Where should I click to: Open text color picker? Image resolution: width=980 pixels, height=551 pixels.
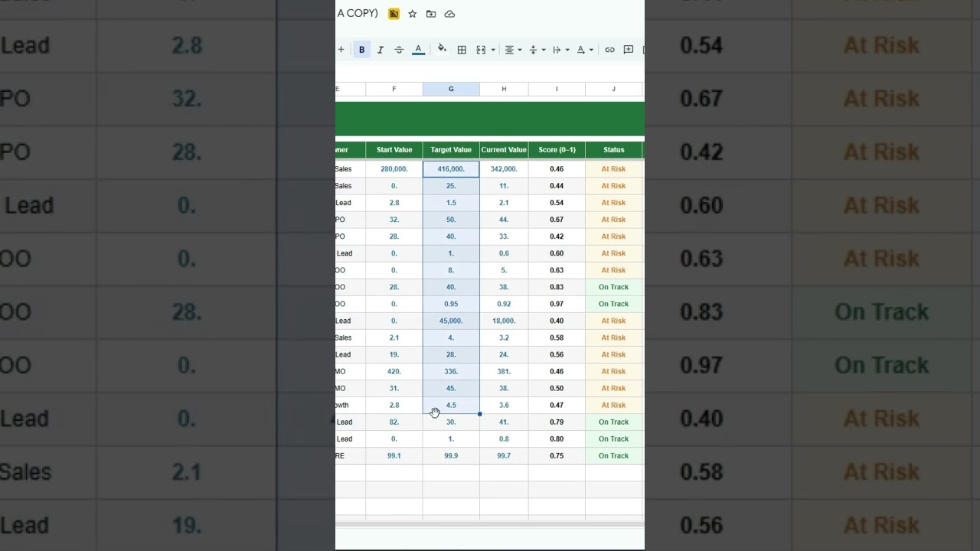[418, 50]
